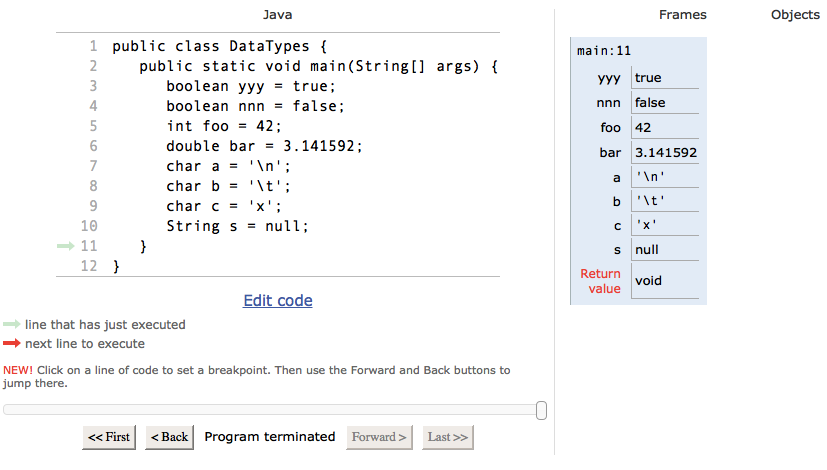
Task: Click the bar value 3.141592 in frame
Action: click(666, 153)
